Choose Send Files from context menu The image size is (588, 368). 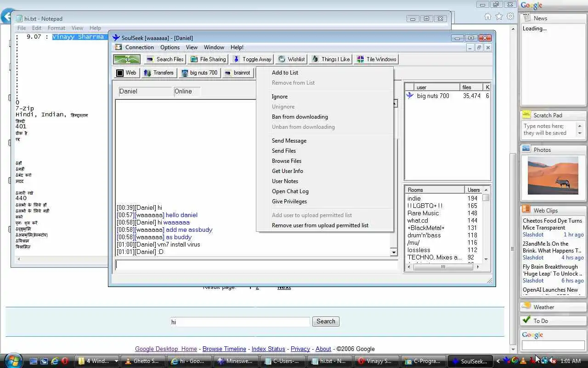tap(284, 151)
